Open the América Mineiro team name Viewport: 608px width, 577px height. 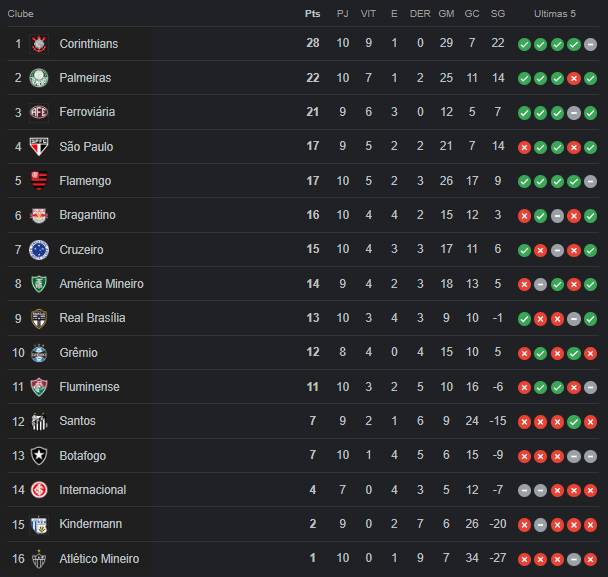pos(101,284)
